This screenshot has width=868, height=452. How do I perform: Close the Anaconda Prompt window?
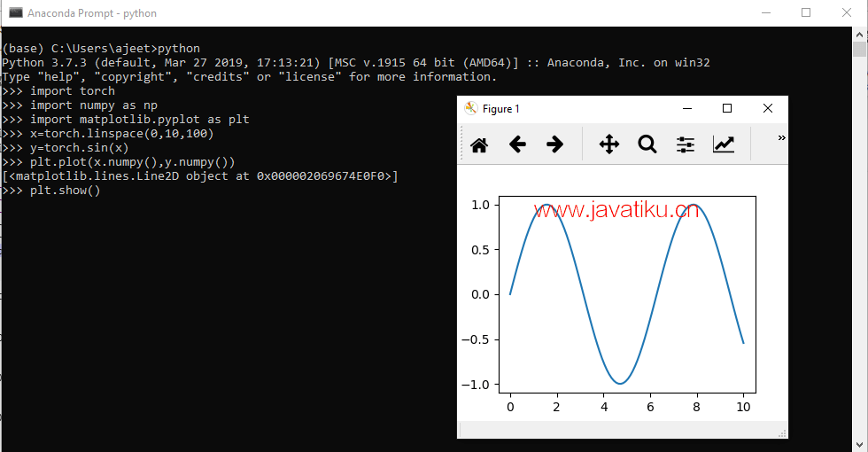847,12
